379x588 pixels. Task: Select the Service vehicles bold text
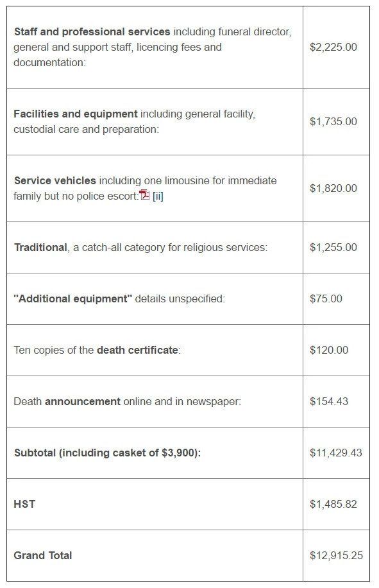(55, 181)
